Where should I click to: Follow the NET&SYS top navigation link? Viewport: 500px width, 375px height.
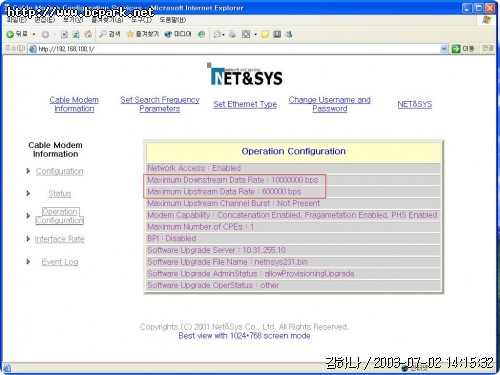tap(414, 104)
